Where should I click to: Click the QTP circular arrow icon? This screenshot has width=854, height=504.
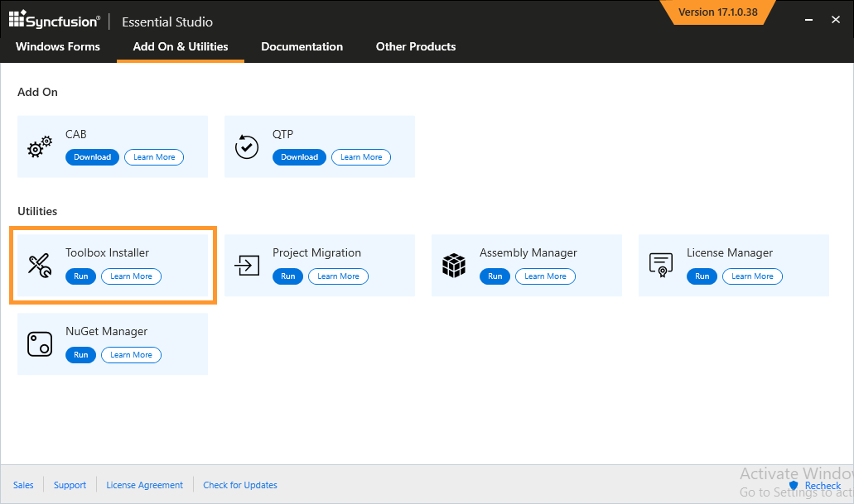246,146
